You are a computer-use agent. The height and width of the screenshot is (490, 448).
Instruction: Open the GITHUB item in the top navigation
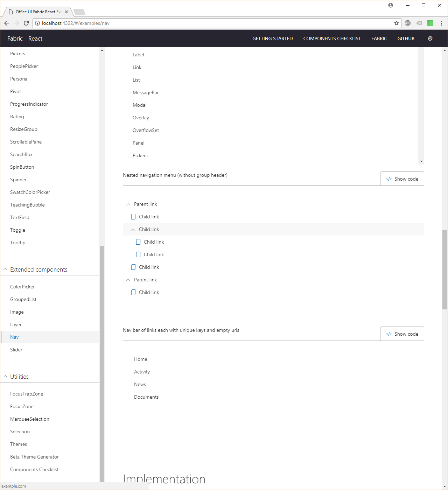coord(406,38)
